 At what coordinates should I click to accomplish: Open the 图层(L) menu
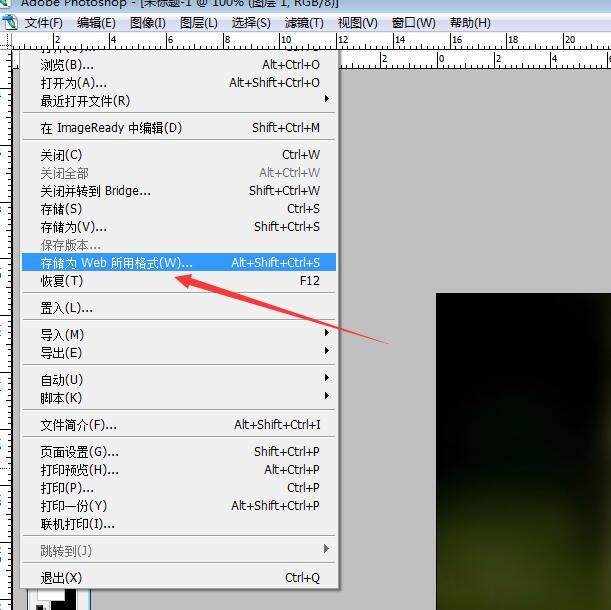point(199,23)
